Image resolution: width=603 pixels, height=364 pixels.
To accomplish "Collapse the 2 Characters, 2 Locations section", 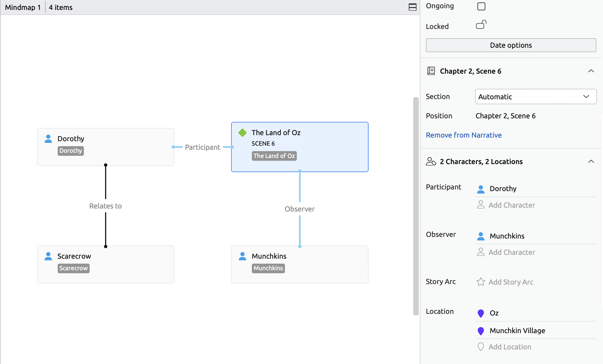I will coord(591,161).
